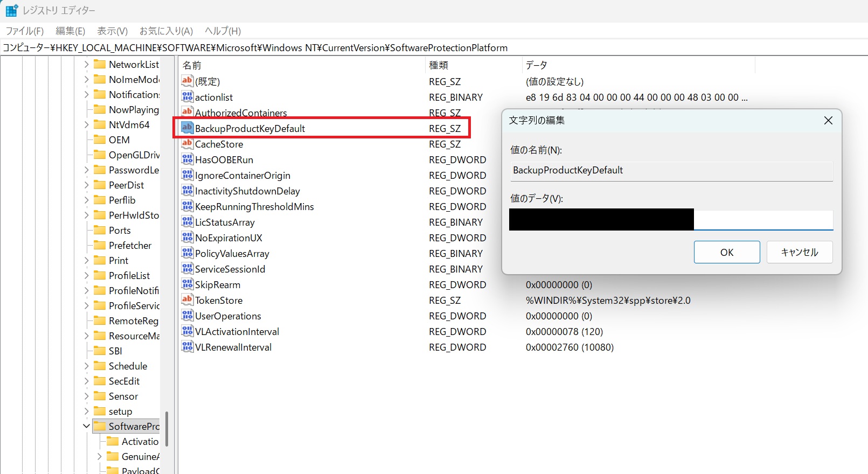Click the string icon beside TokenStore

[x=187, y=300]
